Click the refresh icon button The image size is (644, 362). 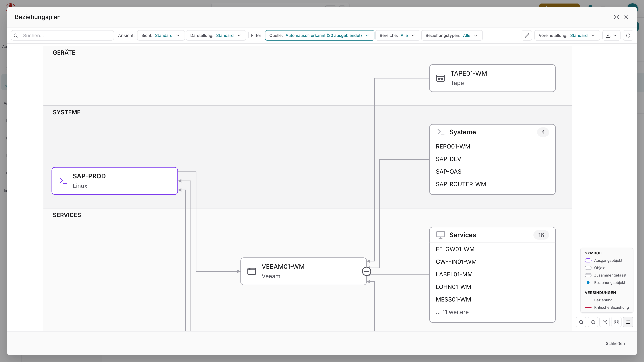[x=628, y=36]
